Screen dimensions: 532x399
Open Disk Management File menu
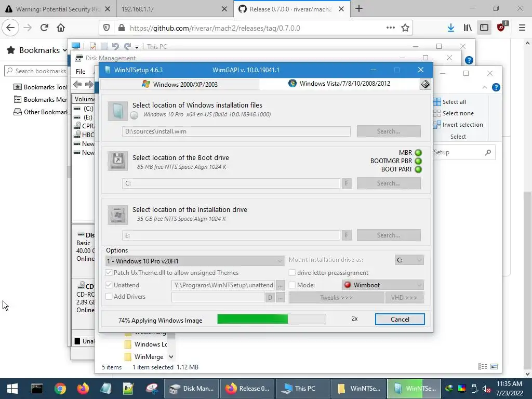81,72
